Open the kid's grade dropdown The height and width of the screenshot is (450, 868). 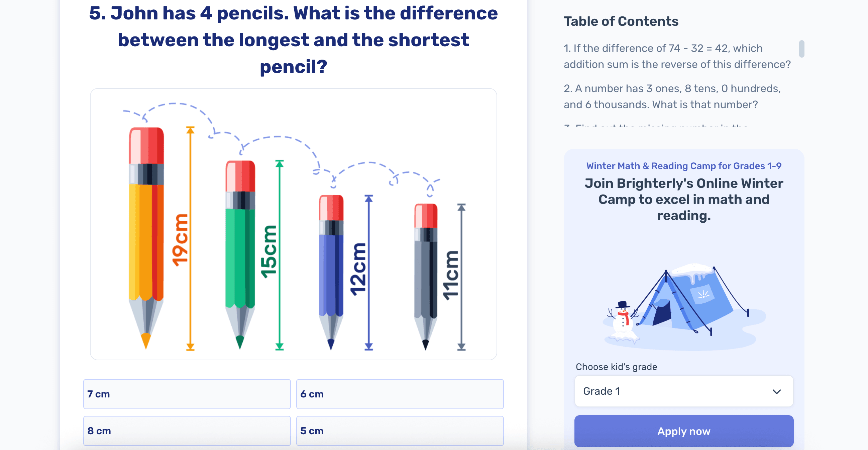(683, 391)
